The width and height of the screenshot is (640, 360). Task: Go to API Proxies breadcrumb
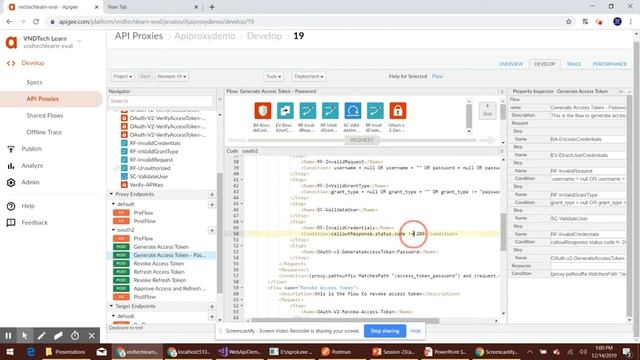tap(139, 36)
